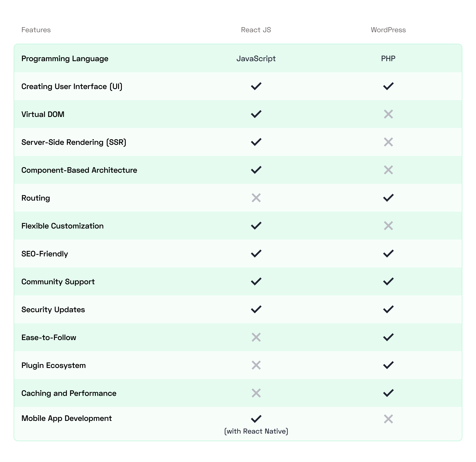
Task: Click React JS checkmark for SEO-Friendly
Action: [256, 254]
